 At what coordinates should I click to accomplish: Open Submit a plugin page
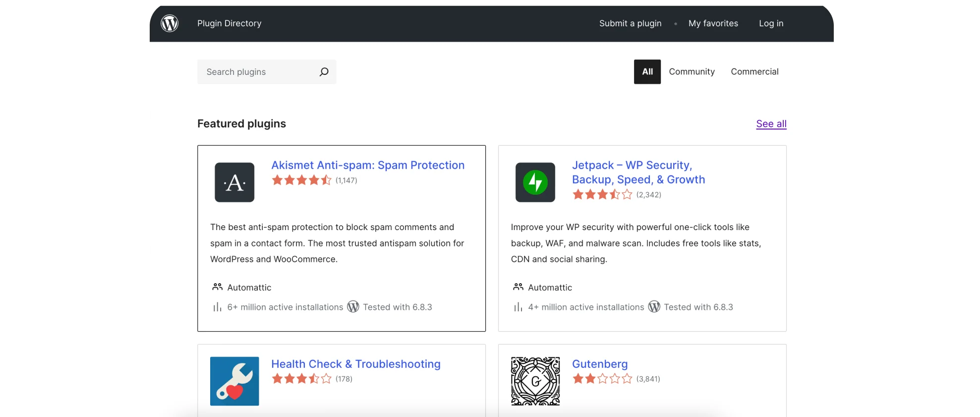[630, 23]
